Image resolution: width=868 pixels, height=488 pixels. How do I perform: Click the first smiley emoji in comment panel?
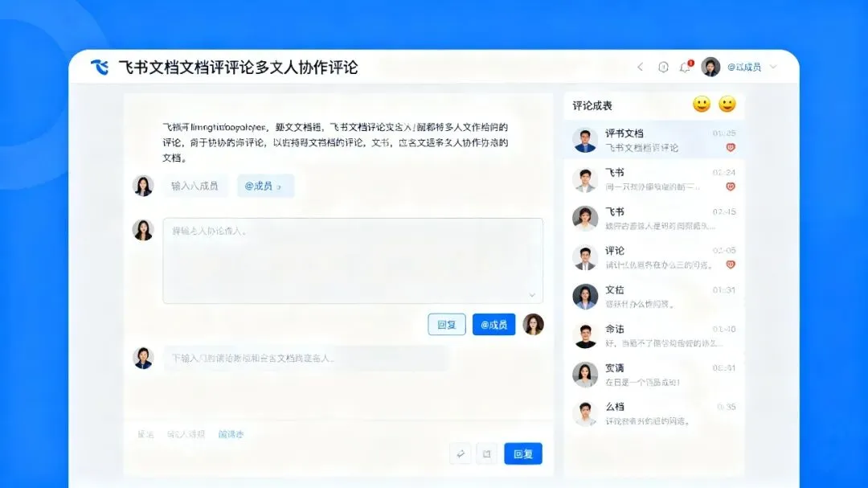click(702, 105)
